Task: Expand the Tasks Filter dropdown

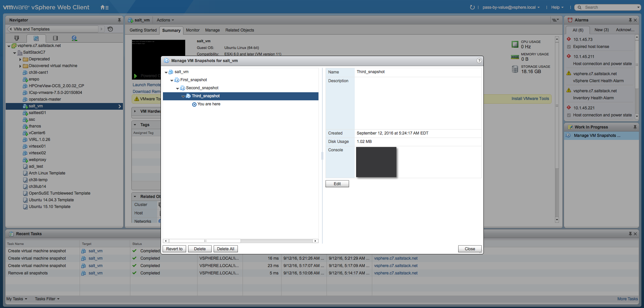Action: click(x=47, y=299)
